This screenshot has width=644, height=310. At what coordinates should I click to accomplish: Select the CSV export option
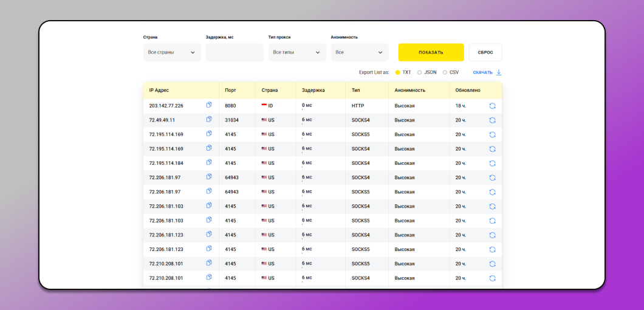[x=445, y=72]
